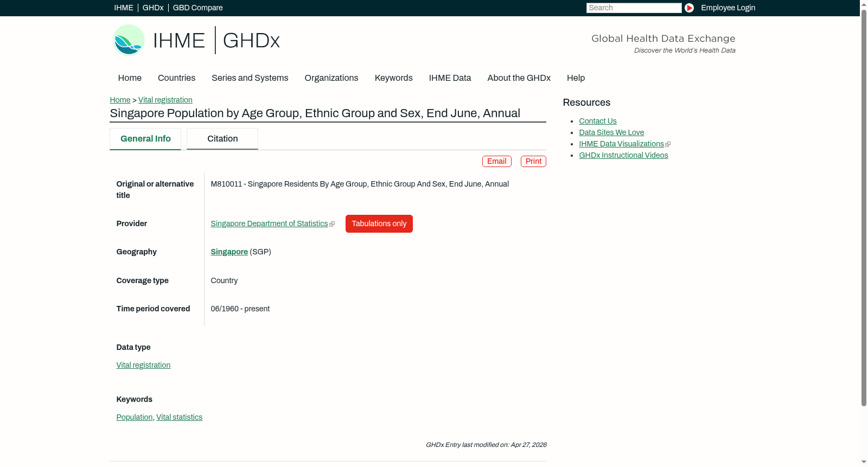Click the GHDx wordmark in header
Image resolution: width=868 pixels, height=467 pixels.
[251, 41]
